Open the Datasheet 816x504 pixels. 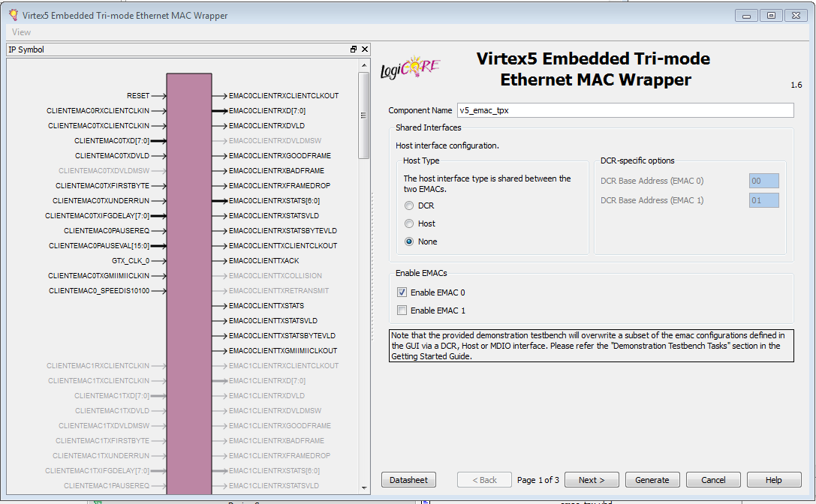[408, 479]
